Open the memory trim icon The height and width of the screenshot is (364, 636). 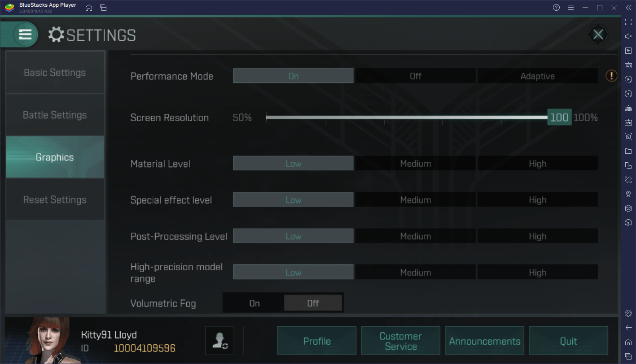[x=628, y=108]
